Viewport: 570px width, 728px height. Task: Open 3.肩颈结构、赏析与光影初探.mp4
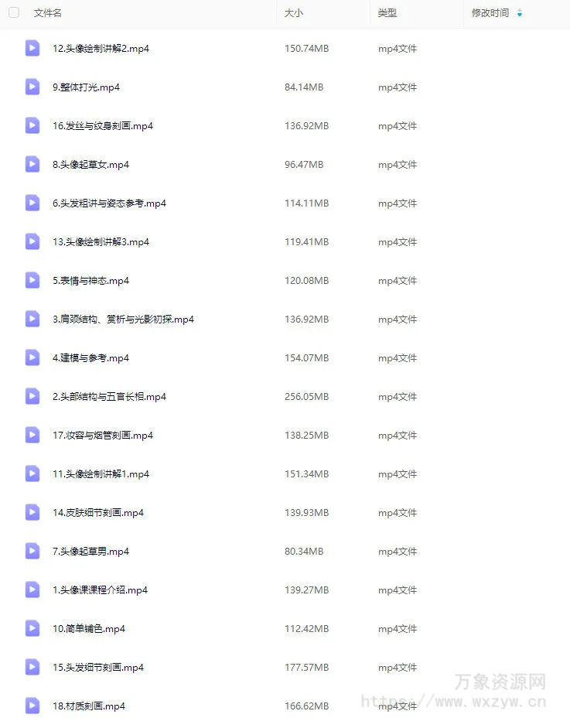124,320
